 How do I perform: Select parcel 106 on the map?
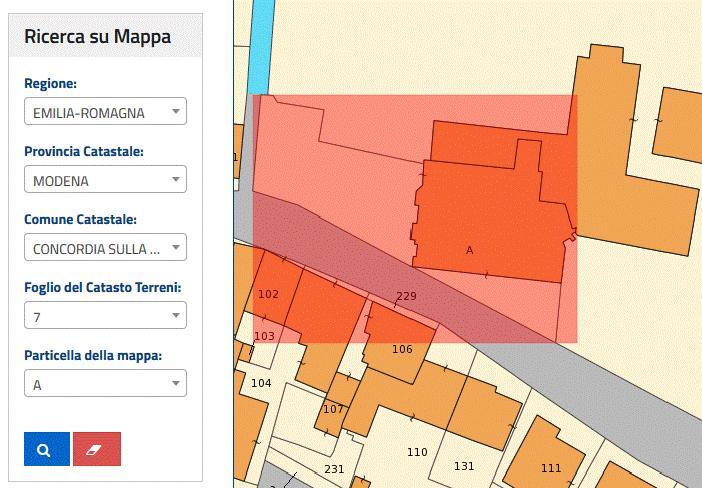[402, 349]
